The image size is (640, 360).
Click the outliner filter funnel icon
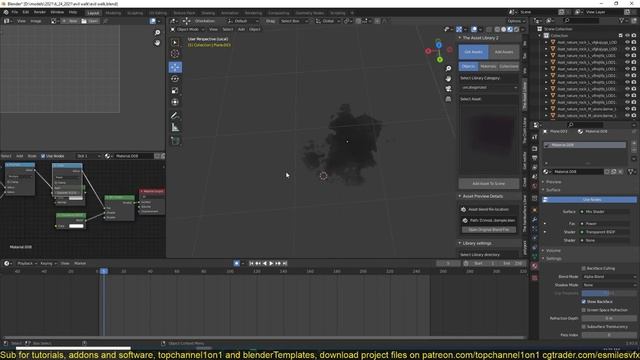click(622, 20)
